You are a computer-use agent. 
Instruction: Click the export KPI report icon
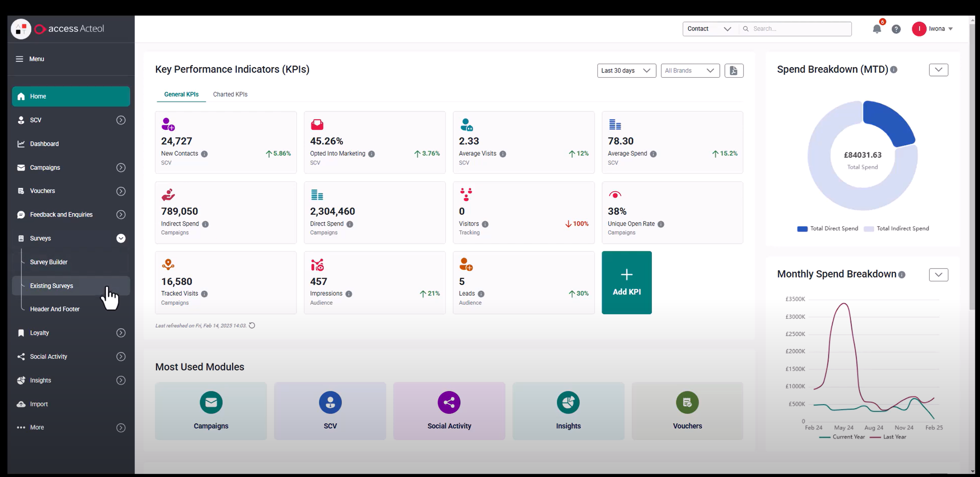(733, 70)
